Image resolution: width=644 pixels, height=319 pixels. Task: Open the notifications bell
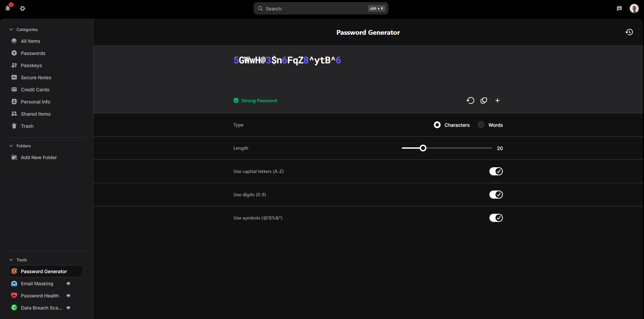point(8,8)
